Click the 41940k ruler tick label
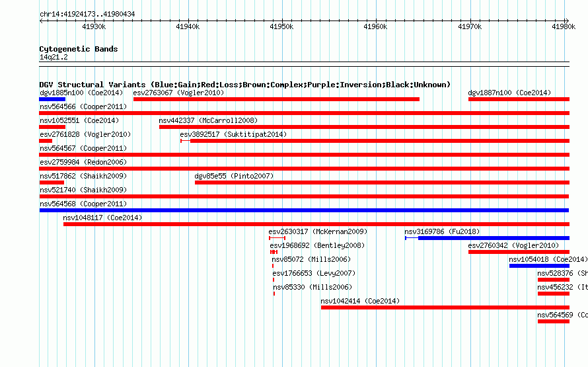 (188, 26)
